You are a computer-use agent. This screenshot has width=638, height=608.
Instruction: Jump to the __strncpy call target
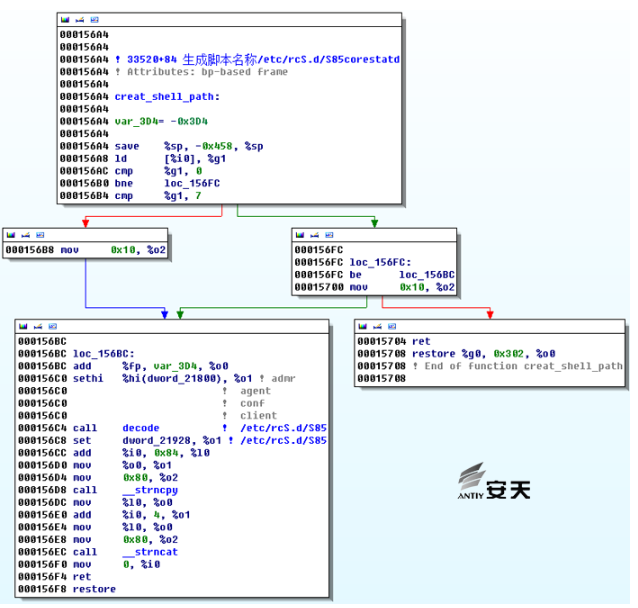[150, 490]
